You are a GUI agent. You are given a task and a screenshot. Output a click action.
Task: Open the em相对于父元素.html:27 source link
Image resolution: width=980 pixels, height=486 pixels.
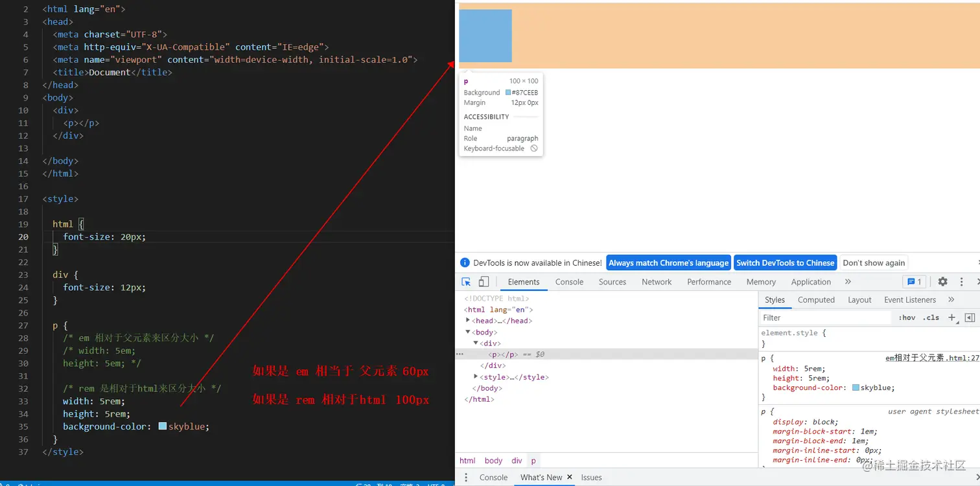[932, 358]
